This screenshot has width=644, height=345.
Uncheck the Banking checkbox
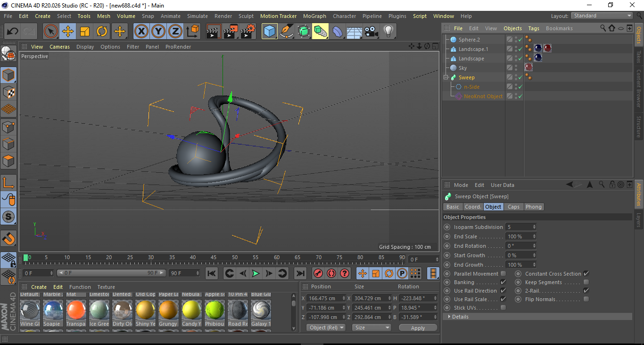pos(503,282)
